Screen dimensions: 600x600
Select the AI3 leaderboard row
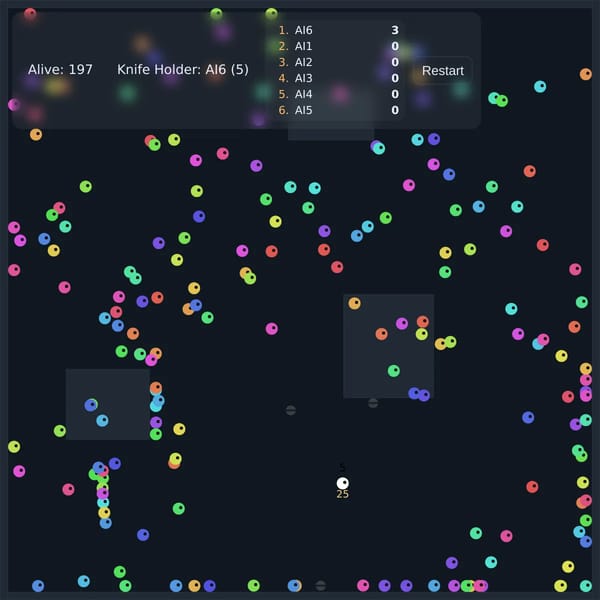[339, 78]
